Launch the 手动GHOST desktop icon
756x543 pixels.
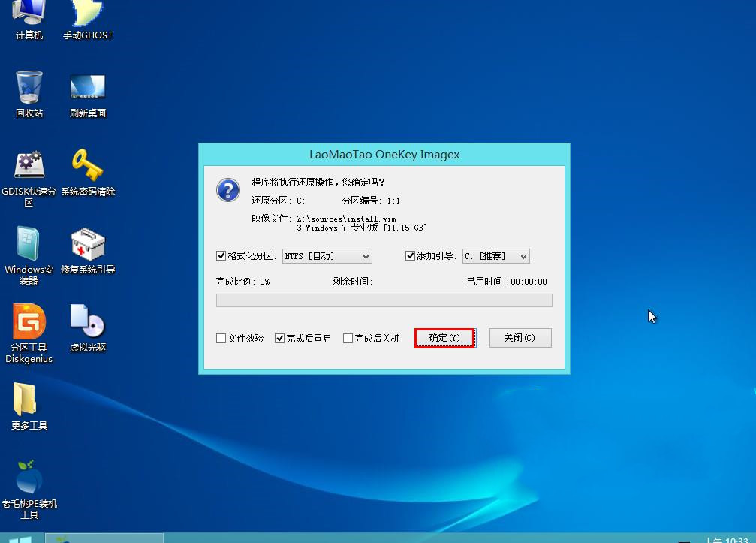pyautogui.click(x=87, y=20)
